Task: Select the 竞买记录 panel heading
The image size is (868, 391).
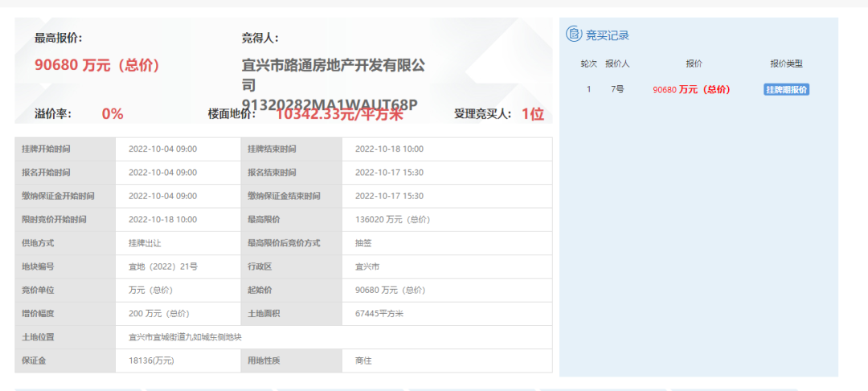Action: [x=608, y=35]
